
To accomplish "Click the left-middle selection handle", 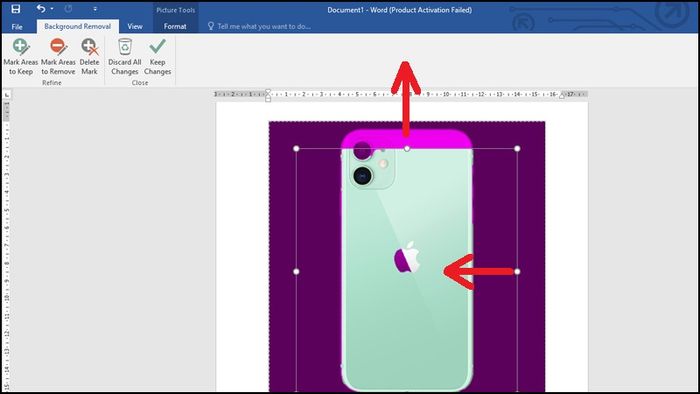I will pyautogui.click(x=296, y=271).
